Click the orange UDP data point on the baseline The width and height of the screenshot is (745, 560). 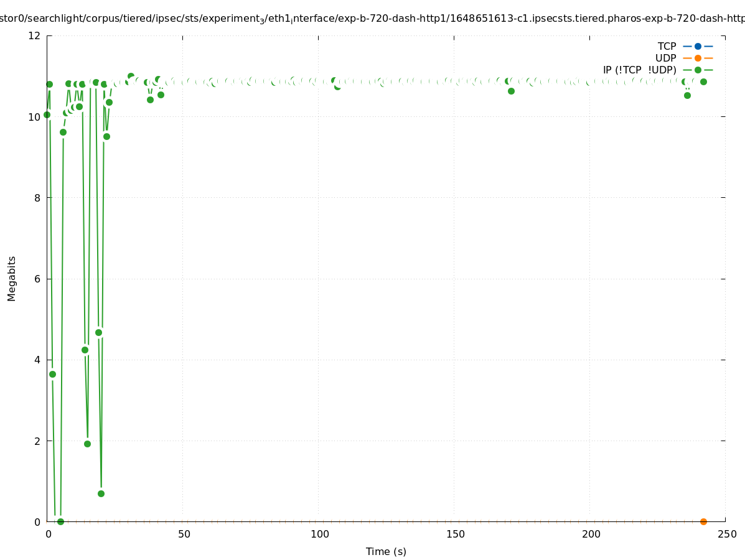click(x=703, y=521)
